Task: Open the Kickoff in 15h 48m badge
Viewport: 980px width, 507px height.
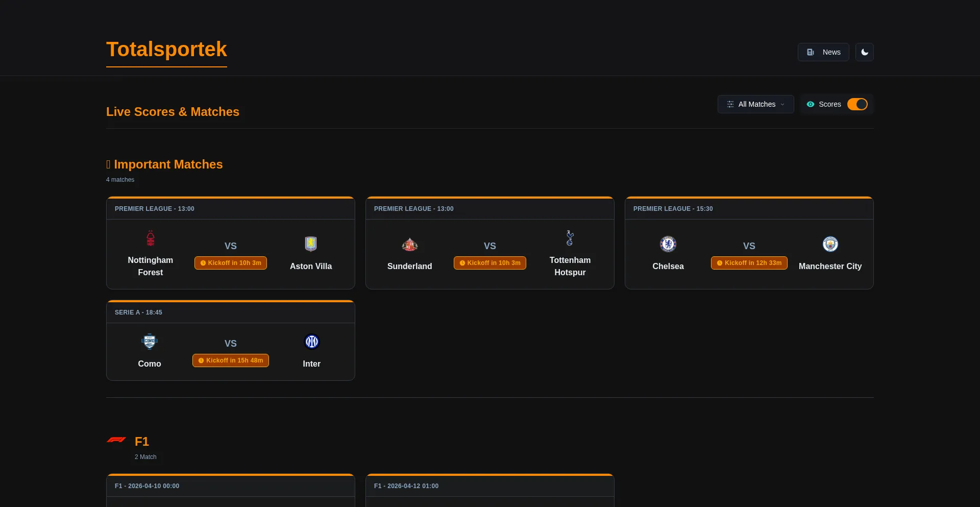Action: [231, 360]
